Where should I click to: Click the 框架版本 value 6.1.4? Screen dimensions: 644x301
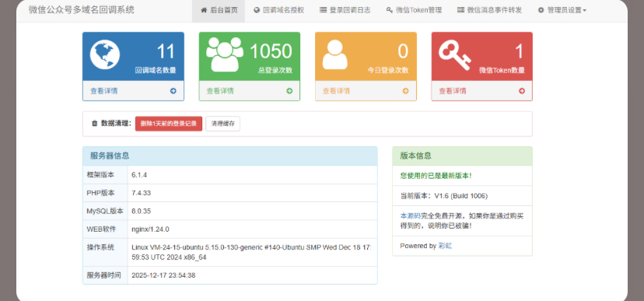(139, 175)
